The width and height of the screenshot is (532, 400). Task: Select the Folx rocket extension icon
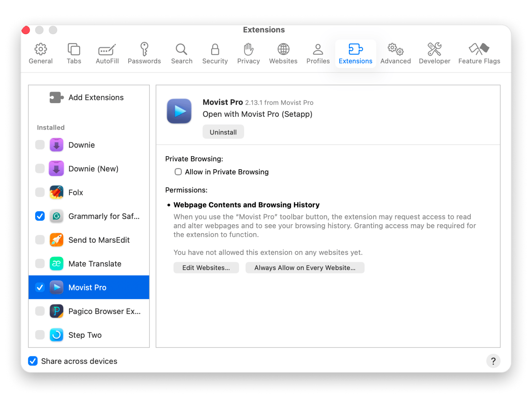(x=57, y=192)
